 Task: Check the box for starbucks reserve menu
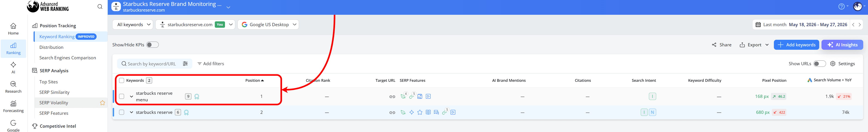point(122,97)
